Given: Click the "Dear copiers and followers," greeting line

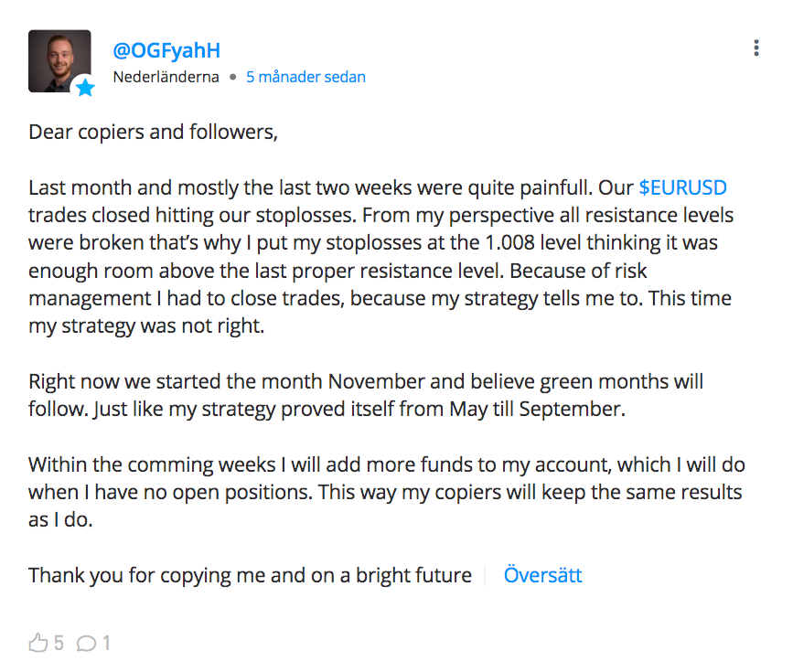Looking at the screenshot, I should tap(153, 132).
